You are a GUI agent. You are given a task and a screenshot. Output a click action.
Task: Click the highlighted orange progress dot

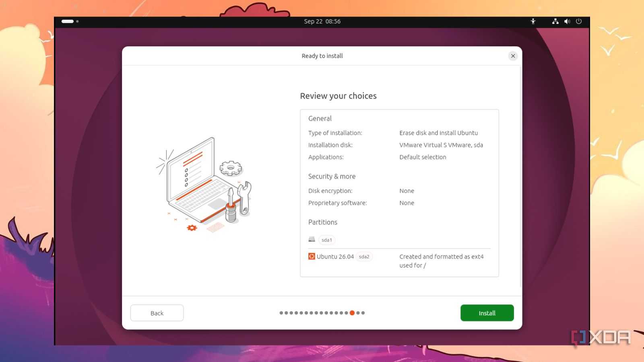352,313
